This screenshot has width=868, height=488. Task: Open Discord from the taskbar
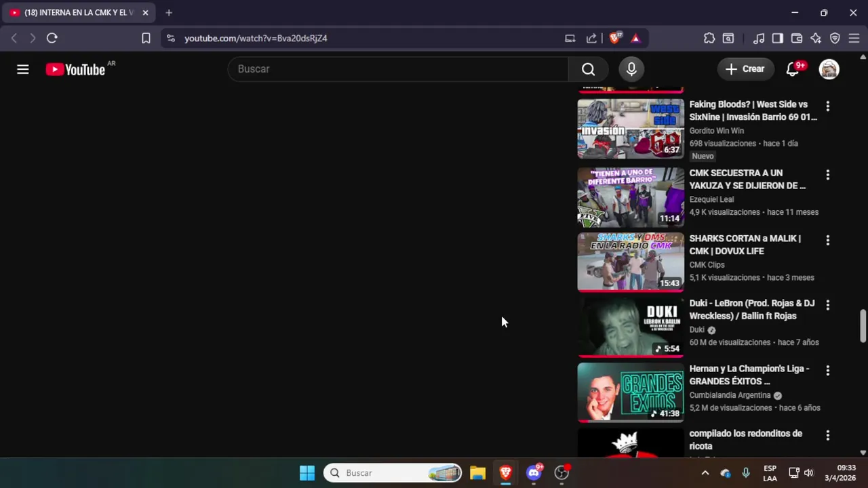[534, 473]
